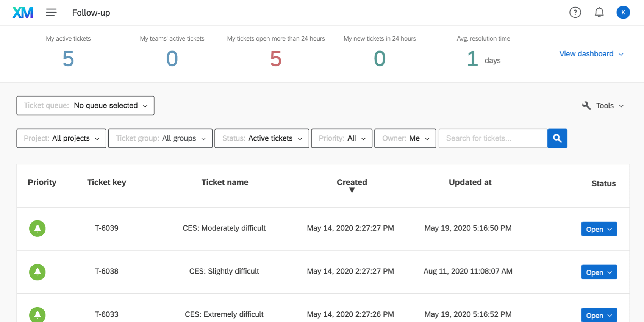Sort tickets by the Created column

coord(352,183)
